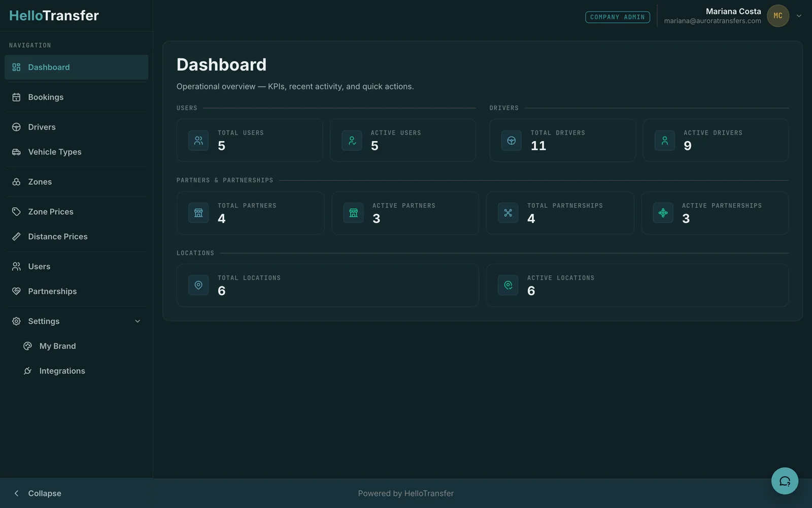Click the Active Locations label

561,278
